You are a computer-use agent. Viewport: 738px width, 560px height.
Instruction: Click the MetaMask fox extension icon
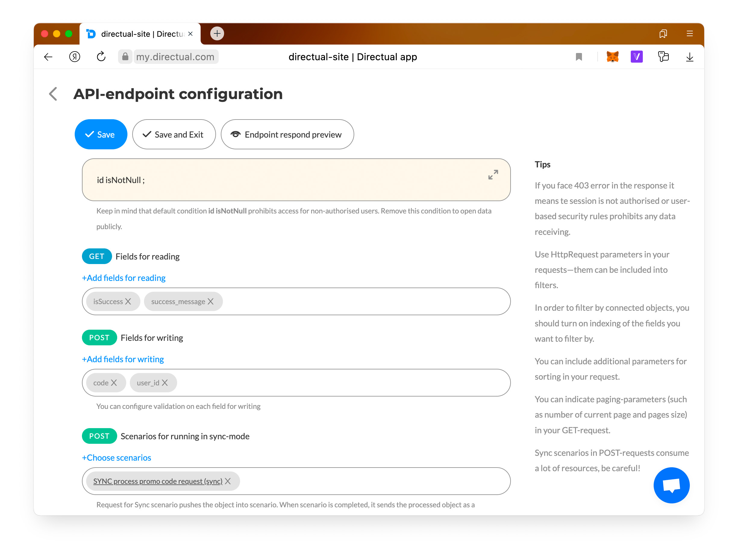(x=612, y=57)
